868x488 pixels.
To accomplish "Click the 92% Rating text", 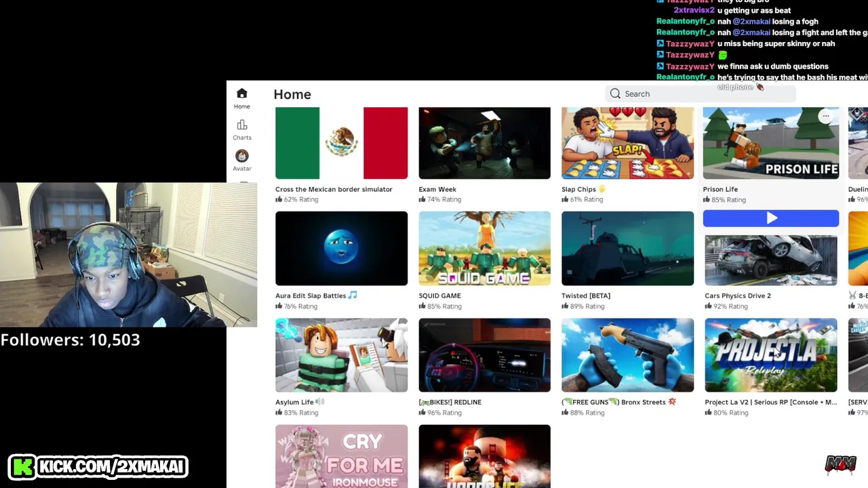I will (x=731, y=306).
